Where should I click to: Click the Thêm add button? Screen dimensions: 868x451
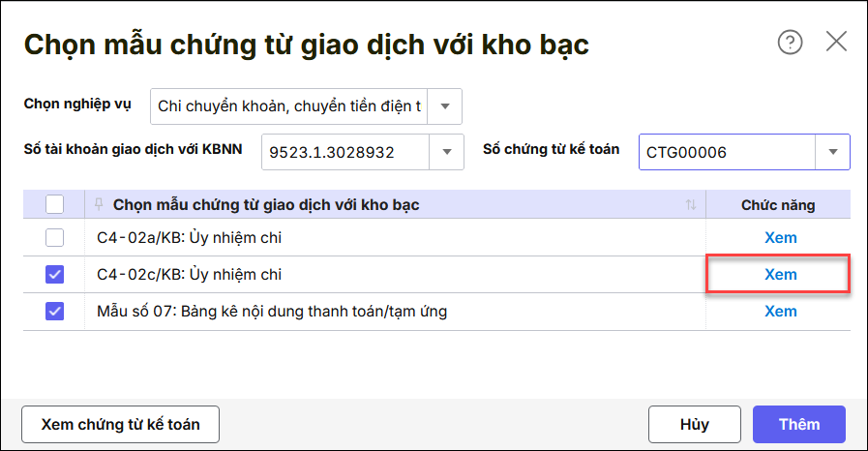coord(799,424)
